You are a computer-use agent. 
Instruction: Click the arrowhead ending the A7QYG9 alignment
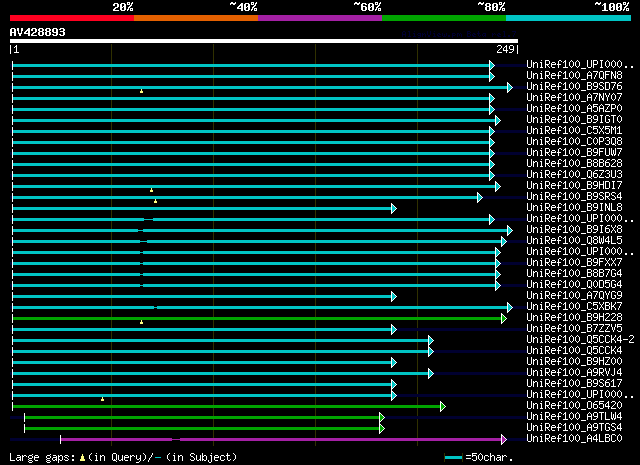394,296
